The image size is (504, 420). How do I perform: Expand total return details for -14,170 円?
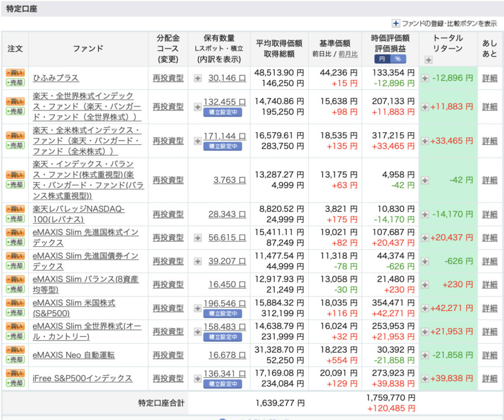click(x=425, y=214)
